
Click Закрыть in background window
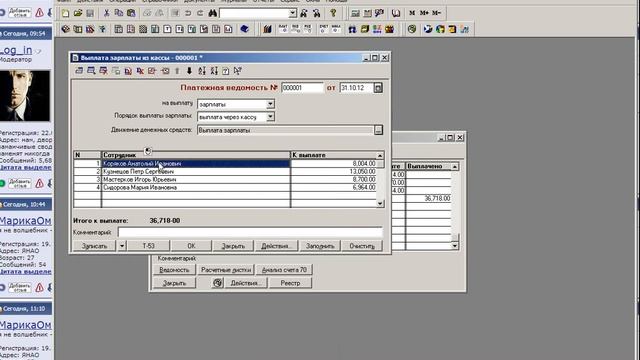[174, 283]
